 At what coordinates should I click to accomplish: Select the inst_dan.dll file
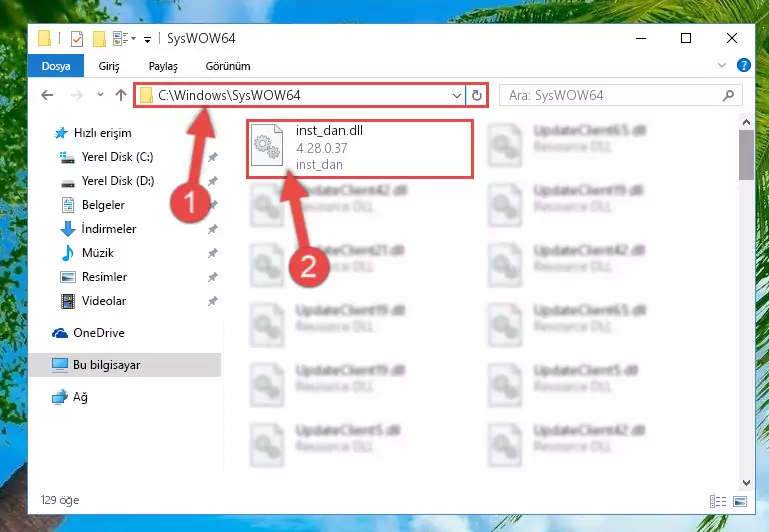point(359,148)
